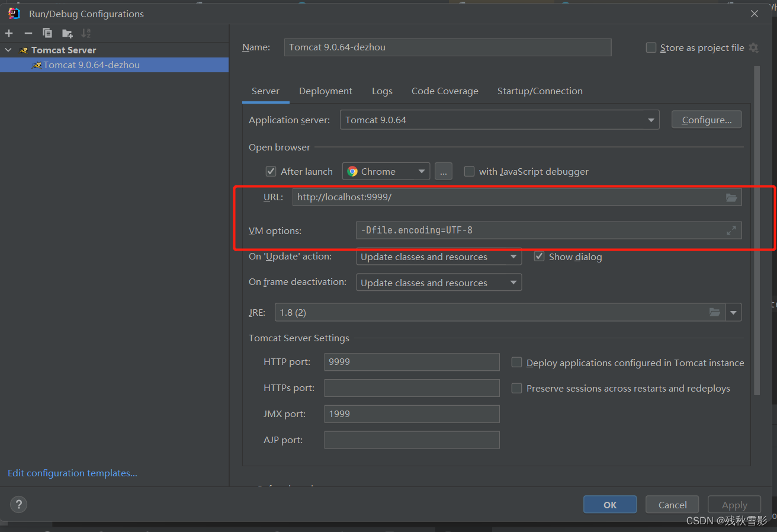Image resolution: width=777 pixels, height=532 pixels.
Task: Copy the selected configuration
Action: coord(47,33)
